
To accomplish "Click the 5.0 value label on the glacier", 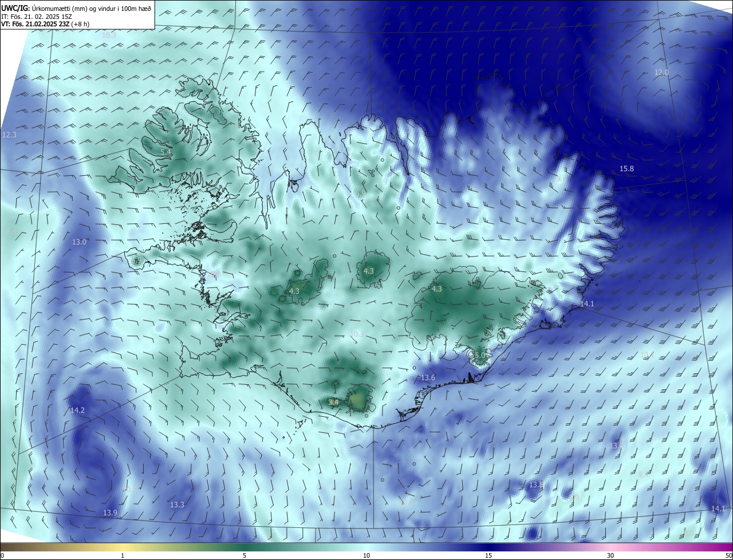I will click(x=480, y=356).
